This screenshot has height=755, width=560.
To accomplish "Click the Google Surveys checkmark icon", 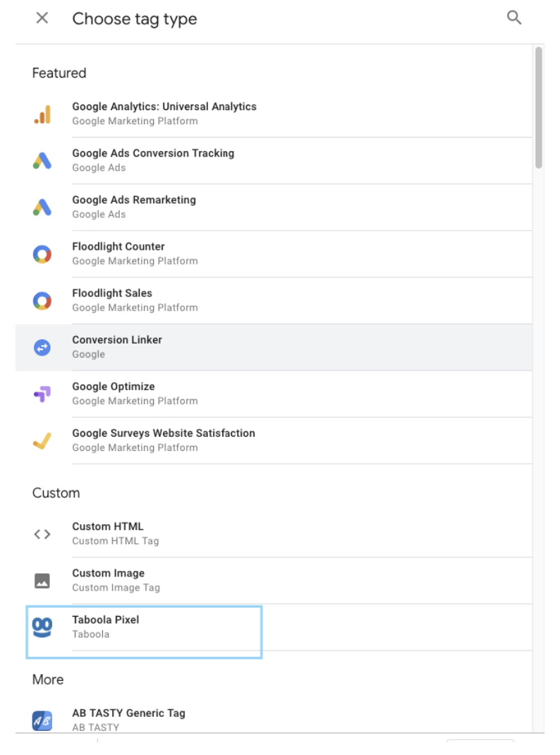I will [42, 440].
